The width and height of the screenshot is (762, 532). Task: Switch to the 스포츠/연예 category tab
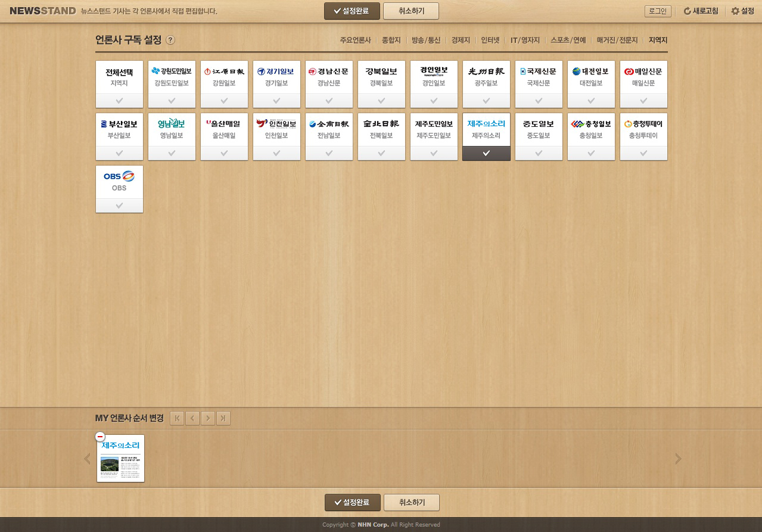tap(568, 40)
